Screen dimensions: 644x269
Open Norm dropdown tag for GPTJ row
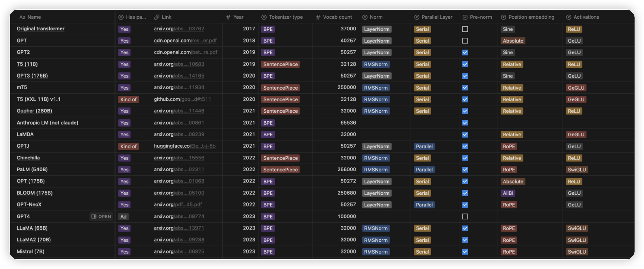(x=377, y=147)
